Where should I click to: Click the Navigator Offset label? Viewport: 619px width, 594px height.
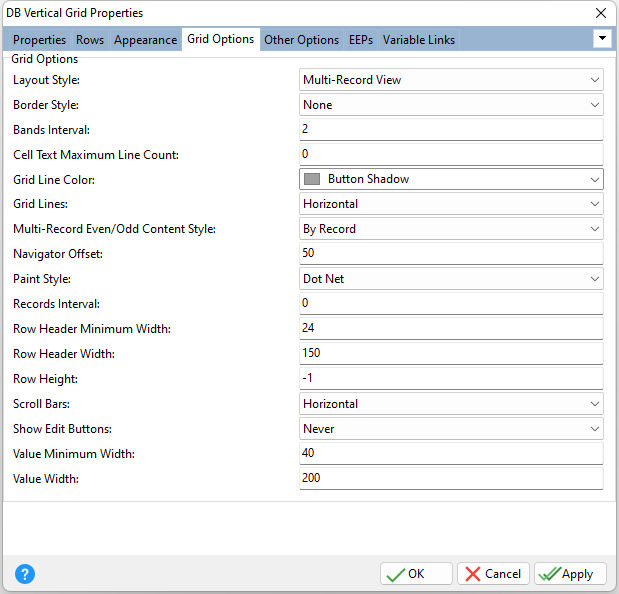coord(58,254)
